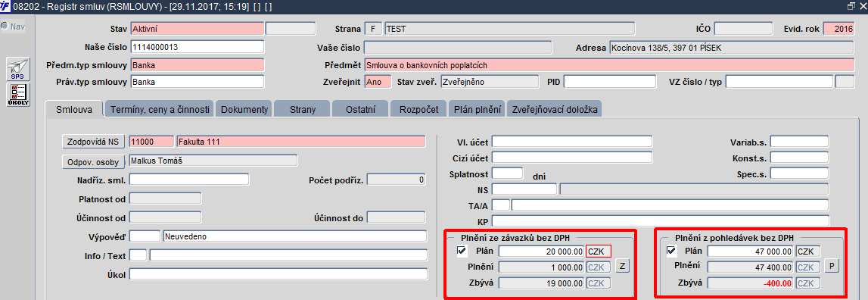Image resolution: width=868 pixels, height=300 pixels.
Task: Click the PID input field
Action: tap(609, 82)
